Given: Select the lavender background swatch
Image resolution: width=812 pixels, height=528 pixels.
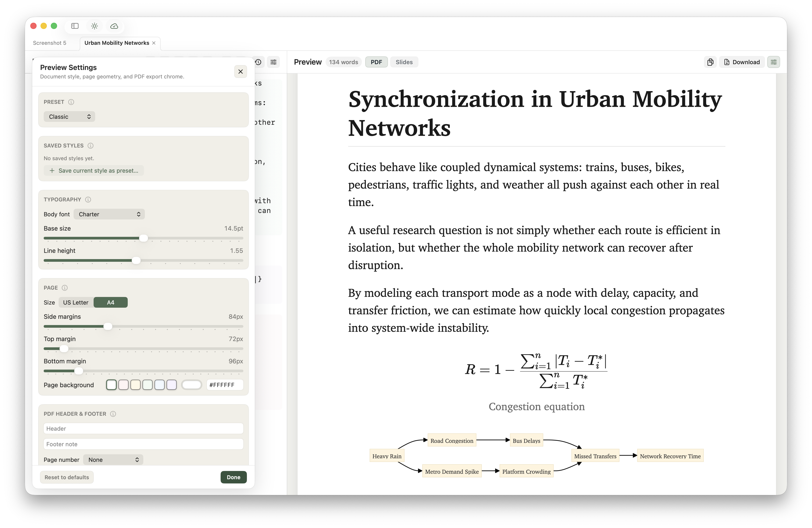Looking at the screenshot, I should coord(172,385).
